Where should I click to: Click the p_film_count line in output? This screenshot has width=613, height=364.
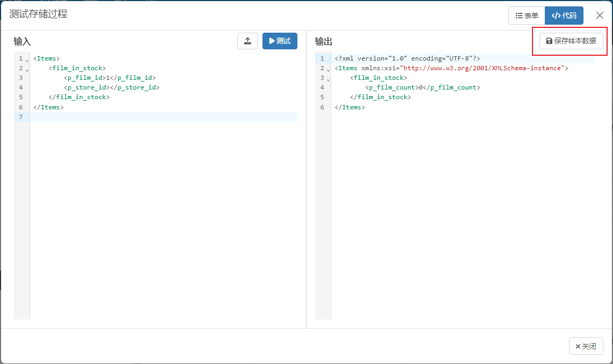click(422, 87)
